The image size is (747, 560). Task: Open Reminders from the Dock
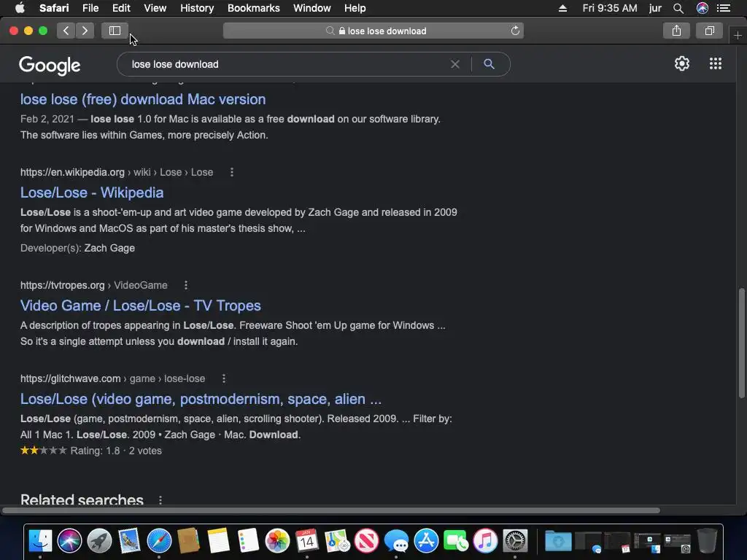point(248,541)
